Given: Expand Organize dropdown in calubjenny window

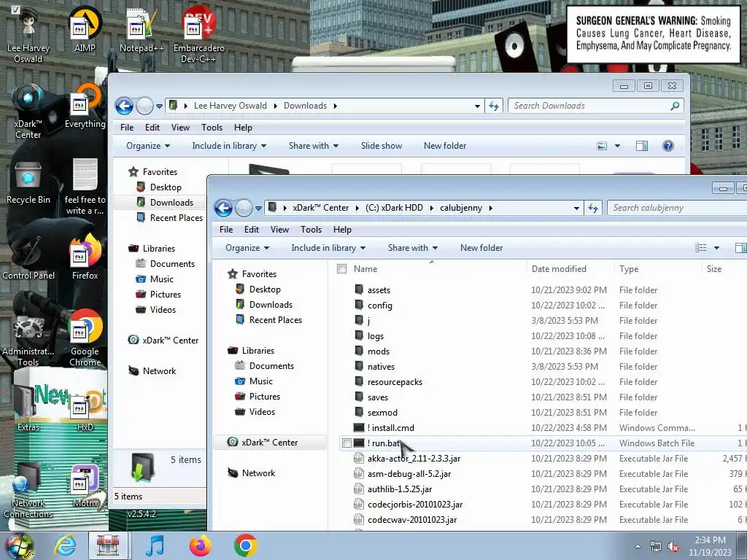Looking at the screenshot, I should [x=247, y=248].
